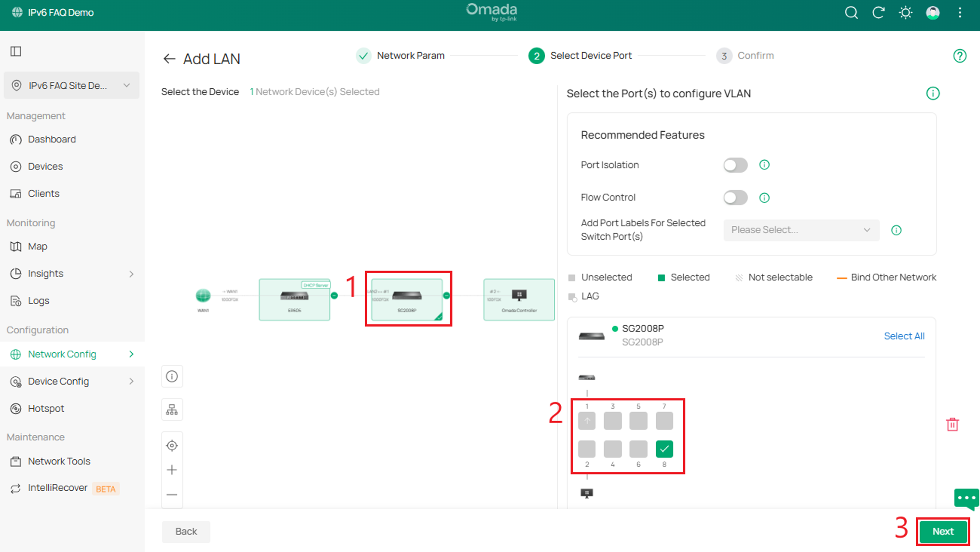Click the SG2008P device name text
Screen dimensions: 980x552
click(643, 329)
